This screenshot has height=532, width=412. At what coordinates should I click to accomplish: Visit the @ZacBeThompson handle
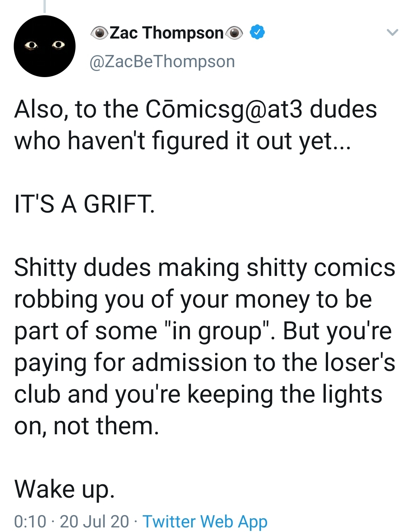tap(162, 61)
